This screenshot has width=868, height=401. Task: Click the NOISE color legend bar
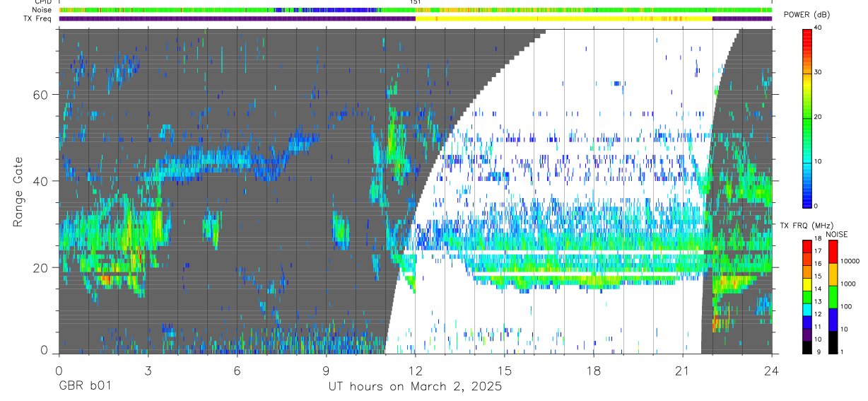pyautogui.click(x=833, y=296)
